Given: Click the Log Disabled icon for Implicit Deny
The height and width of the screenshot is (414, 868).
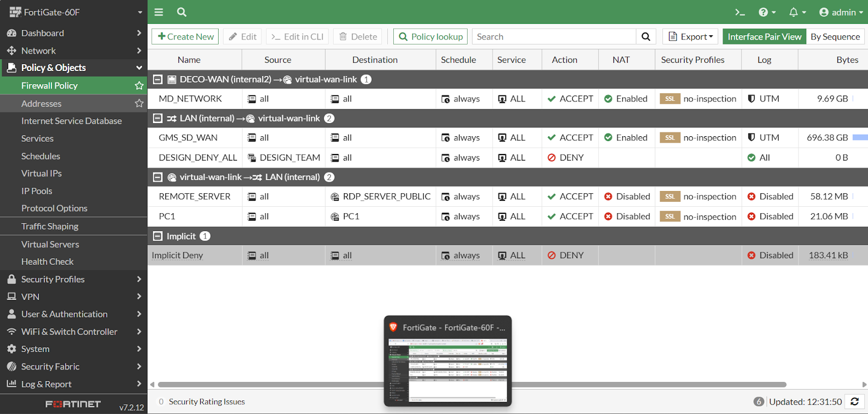Looking at the screenshot, I should click(751, 255).
